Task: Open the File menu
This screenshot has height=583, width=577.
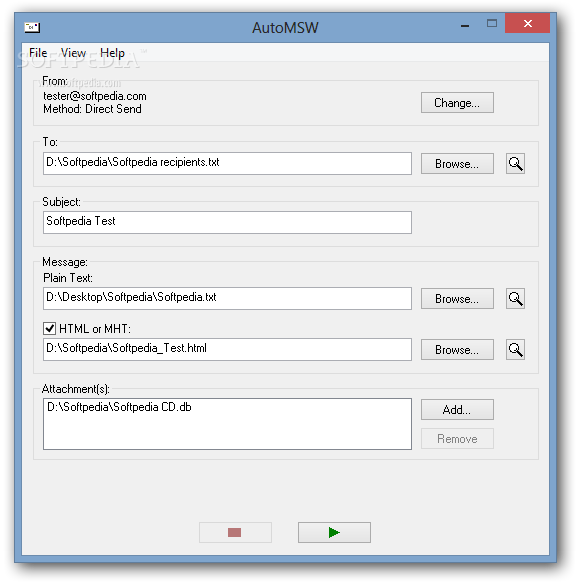Action: pyautogui.click(x=38, y=53)
